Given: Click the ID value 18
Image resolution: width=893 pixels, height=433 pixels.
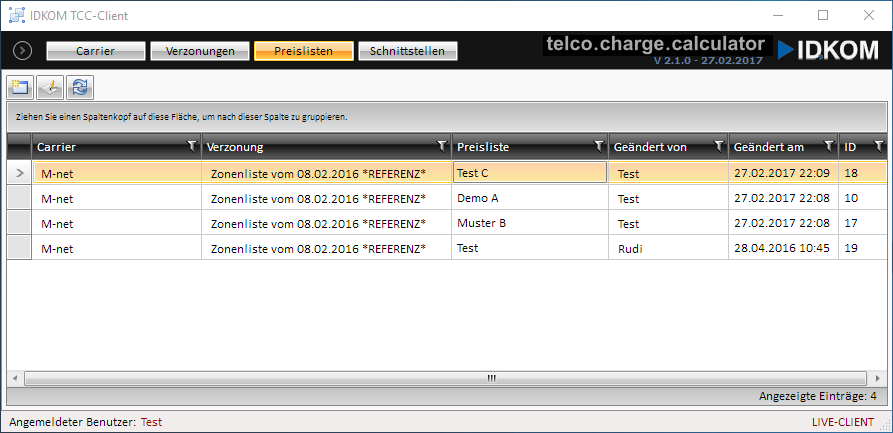Looking at the screenshot, I should (851, 173).
